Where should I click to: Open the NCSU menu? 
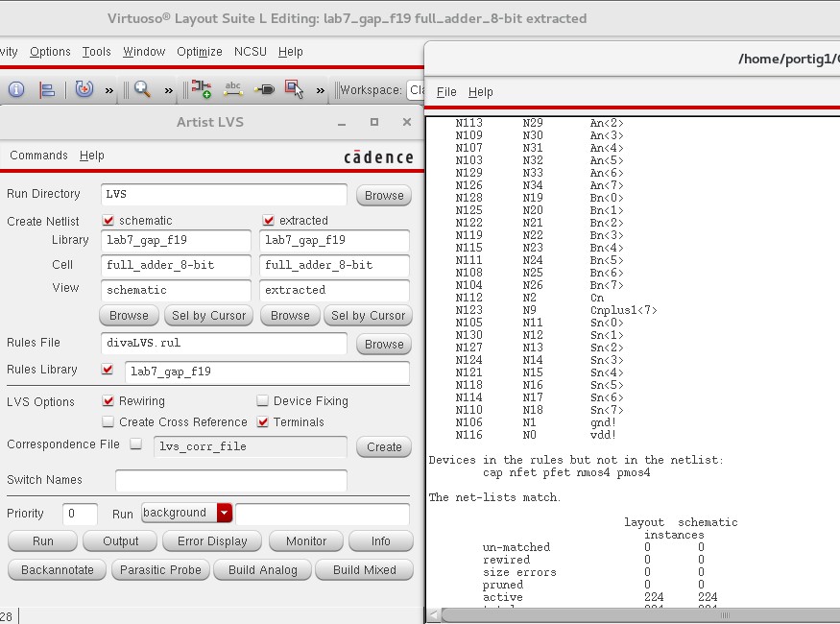[x=251, y=52]
